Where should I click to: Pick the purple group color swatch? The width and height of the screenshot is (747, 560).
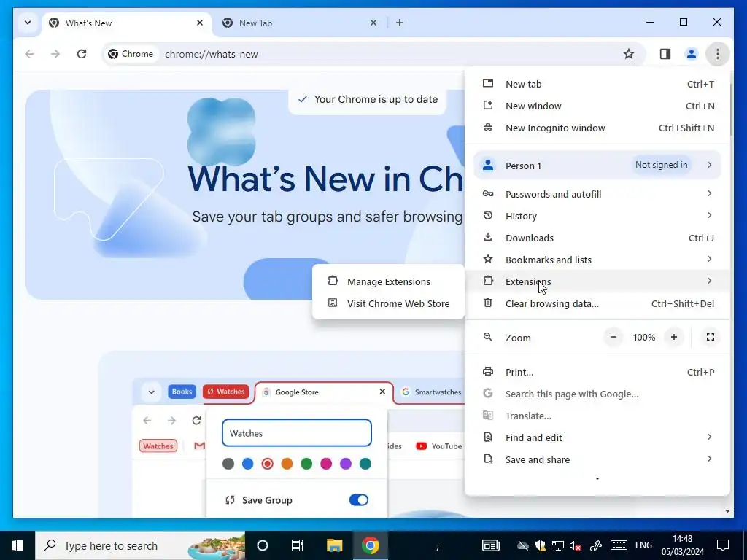click(346, 464)
